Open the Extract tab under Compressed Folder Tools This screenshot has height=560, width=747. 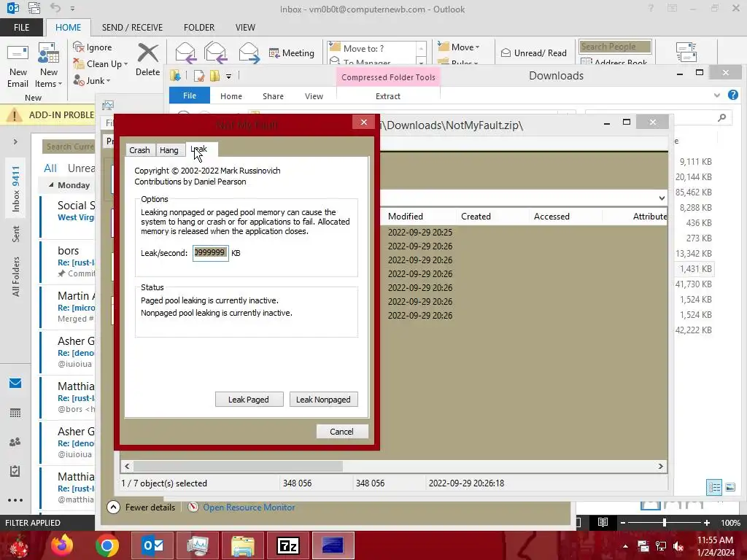coord(388,96)
